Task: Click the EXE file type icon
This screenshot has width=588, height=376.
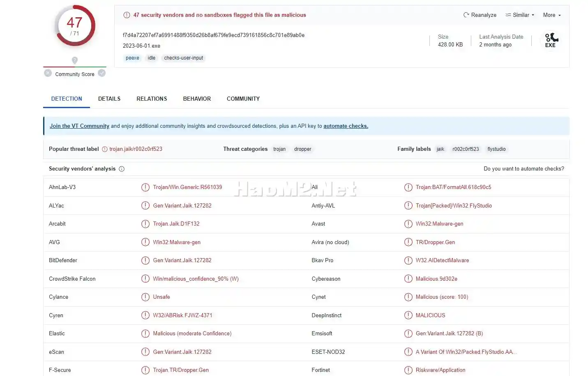Action: pyautogui.click(x=551, y=40)
